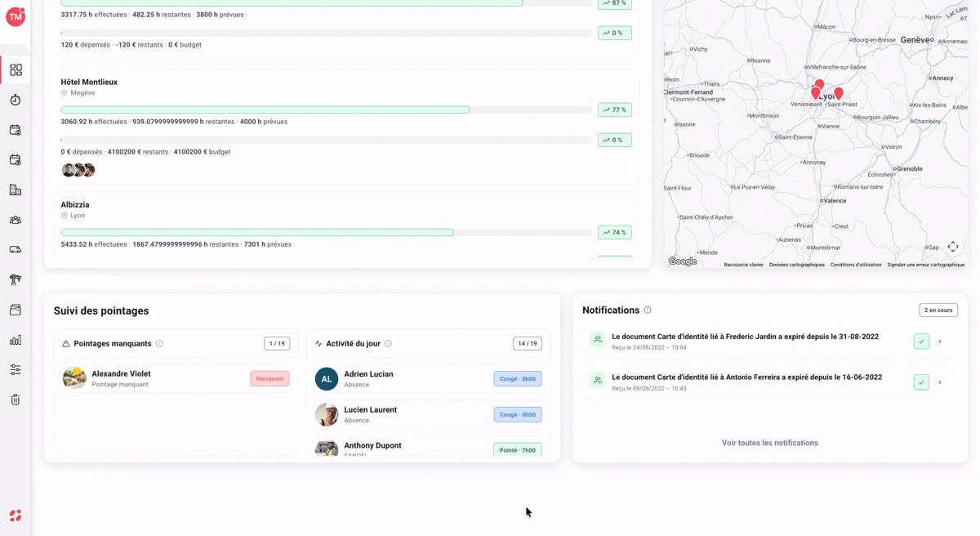Click Lucien Laurent's profile photo
The width and height of the screenshot is (980, 536).
coord(327,414)
